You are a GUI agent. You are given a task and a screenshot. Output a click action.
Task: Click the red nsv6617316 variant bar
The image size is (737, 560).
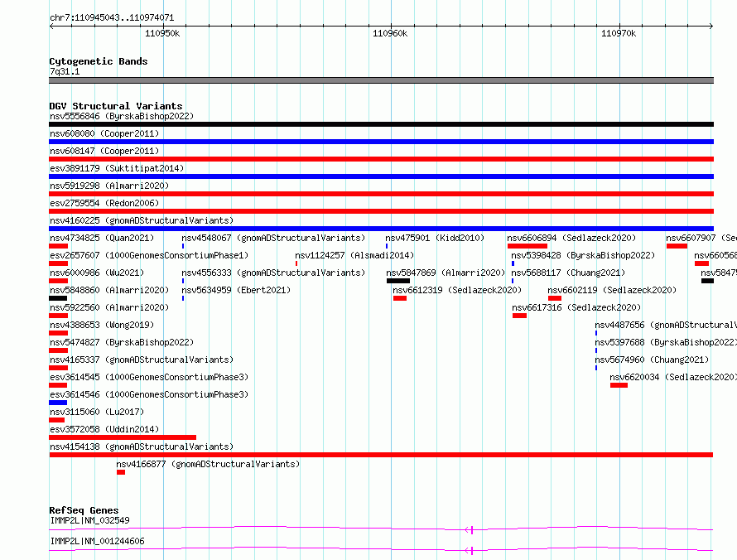click(x=519, y=316)
